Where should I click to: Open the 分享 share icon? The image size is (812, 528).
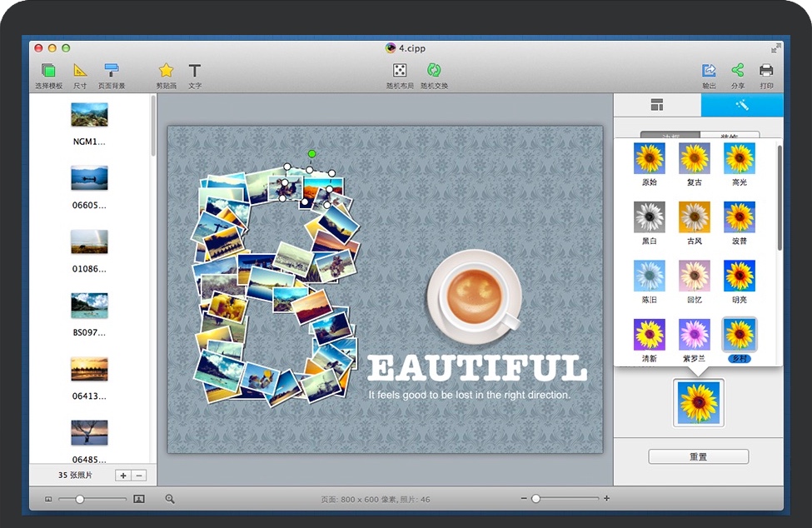point(737,71)
